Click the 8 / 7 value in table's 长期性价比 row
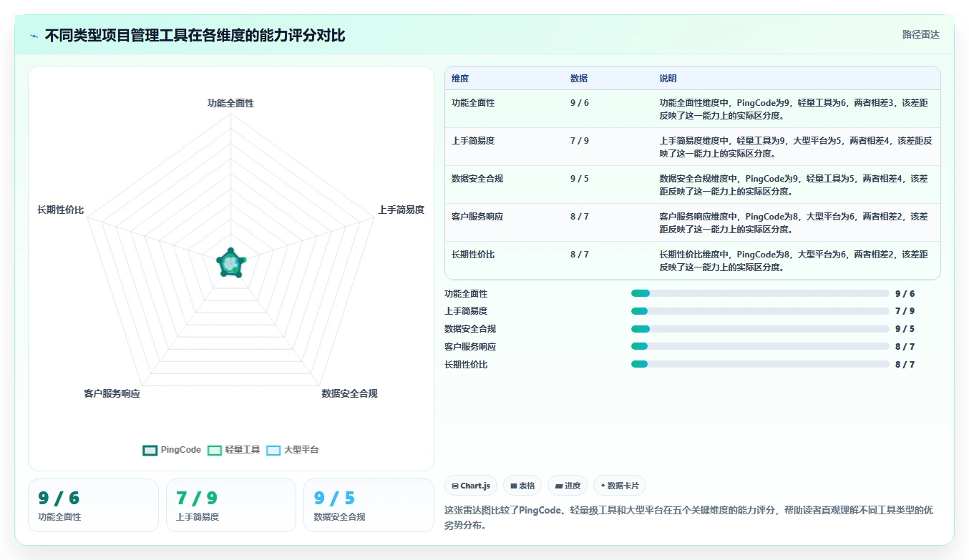Viewport: 969px width, 560px height. coord(580,255)
